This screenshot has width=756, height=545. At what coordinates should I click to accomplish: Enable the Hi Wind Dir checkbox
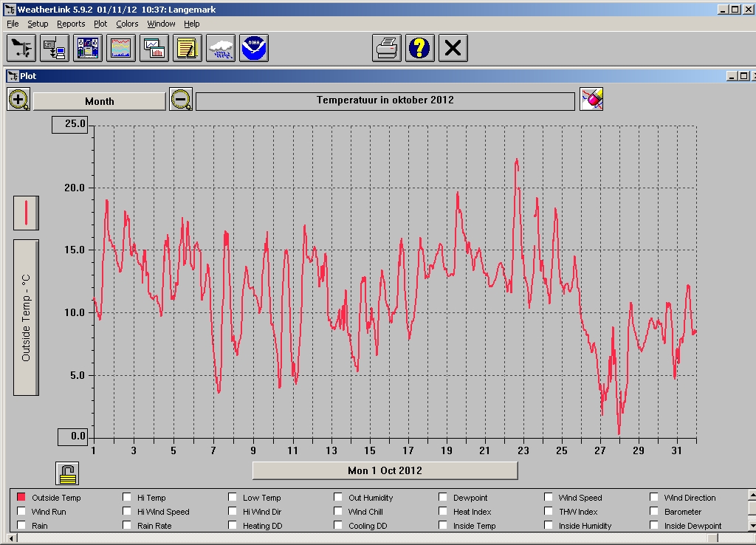pyautogui.click(x=233, y=511)
